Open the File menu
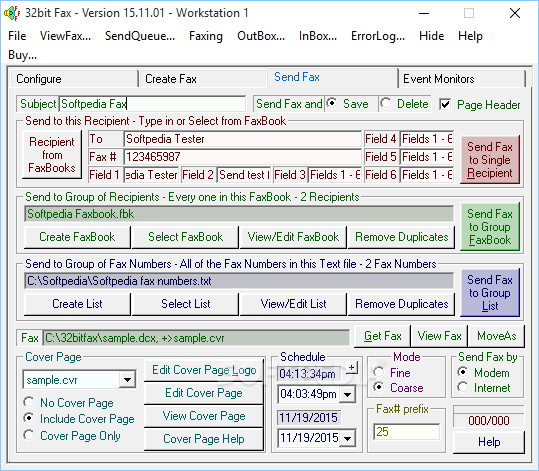 (17, 36)
